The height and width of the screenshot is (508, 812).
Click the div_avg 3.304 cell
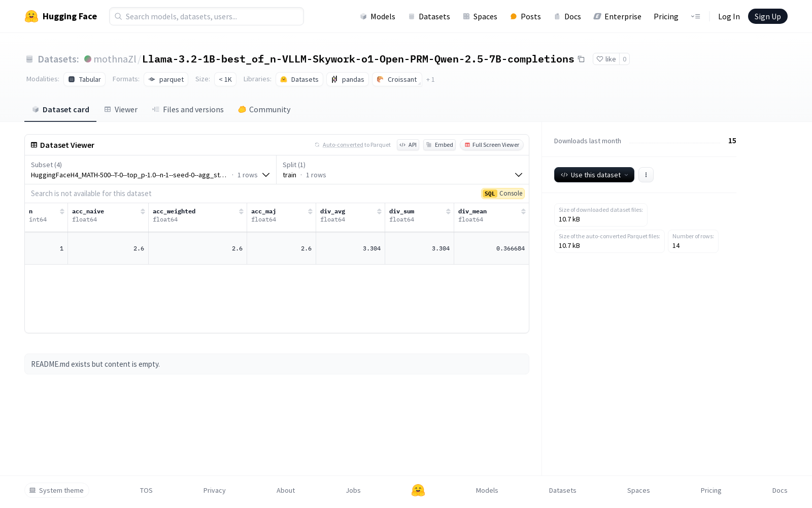click(x=350, y=248)
